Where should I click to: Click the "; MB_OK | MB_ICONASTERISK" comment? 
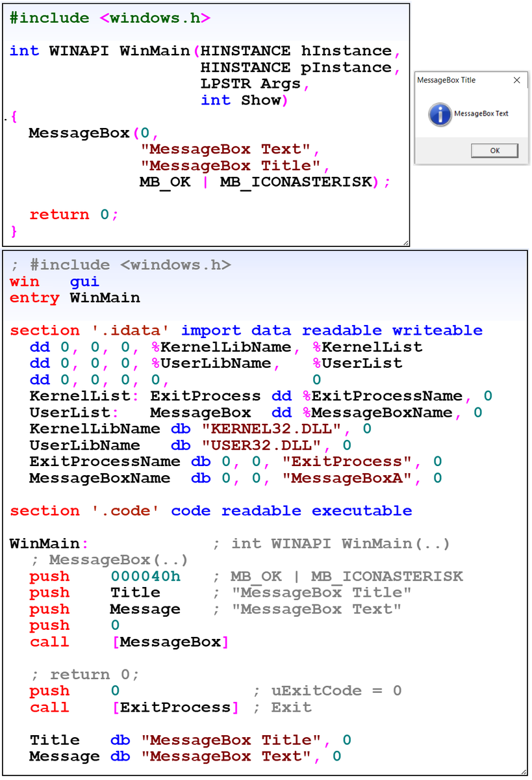click(338, 577)
